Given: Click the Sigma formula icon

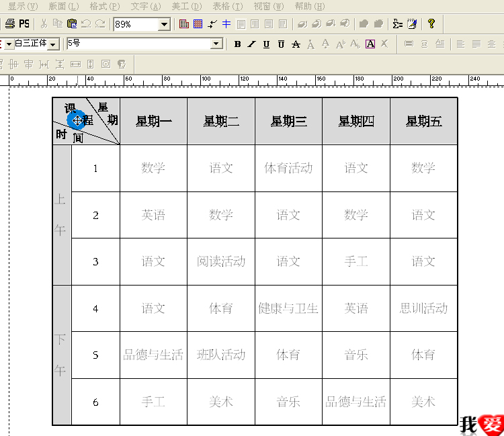Looking at the screenshot, I should coord(398,24).
